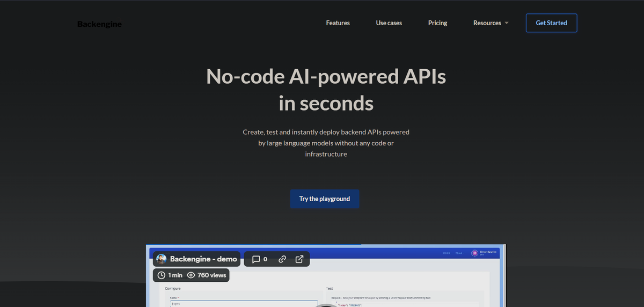The image size is (644, 307).
Task: Click Try the playground button
Action: coord(325,199)
